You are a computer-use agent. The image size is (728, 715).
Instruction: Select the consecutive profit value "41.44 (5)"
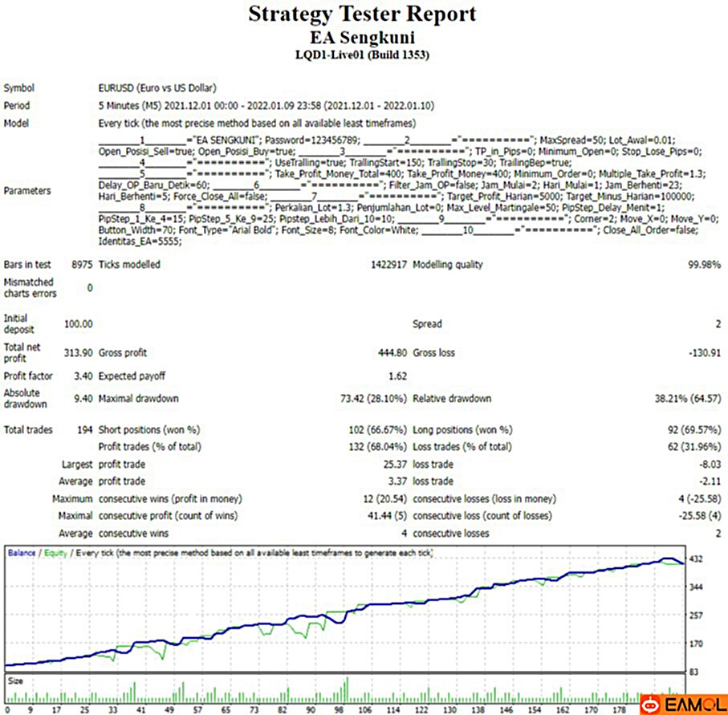(387, 515)
